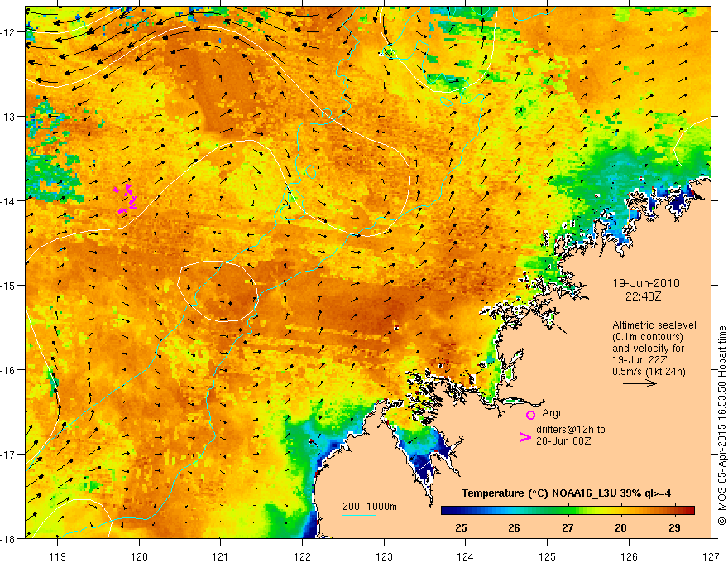Click the latitude axis label -18
The width and height of the screenshot is (728, 563).
9,539
